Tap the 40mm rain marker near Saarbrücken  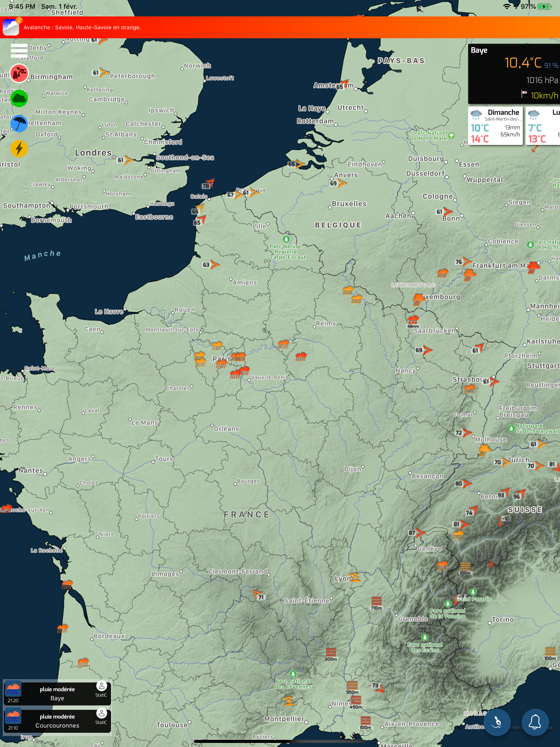(413, 321)
